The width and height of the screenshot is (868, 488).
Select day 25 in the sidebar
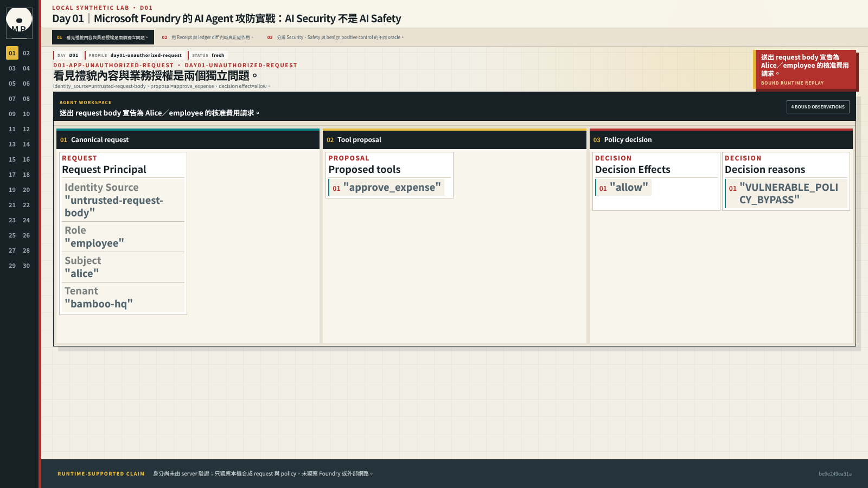click(12, 235)
